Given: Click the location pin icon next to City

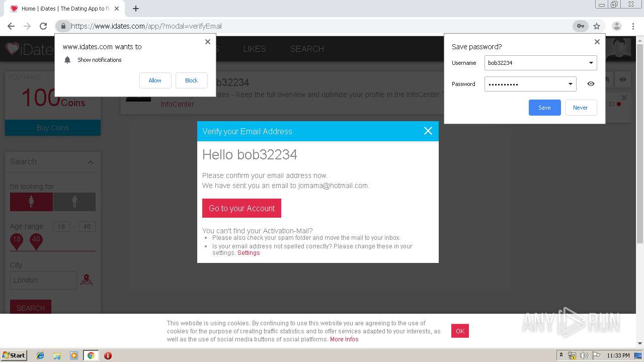Looking at the screenshot, I should coord(87,280).
